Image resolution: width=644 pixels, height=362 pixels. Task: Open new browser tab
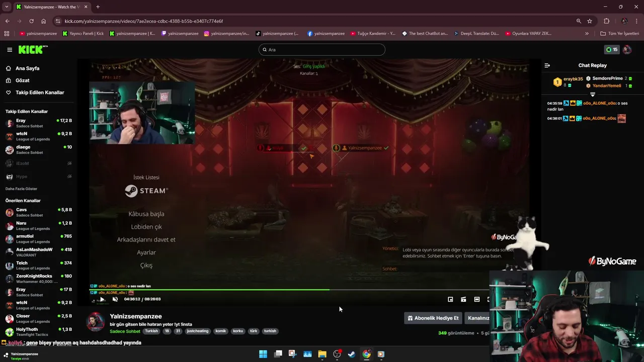pyautogui.click(x=98, y=7)
